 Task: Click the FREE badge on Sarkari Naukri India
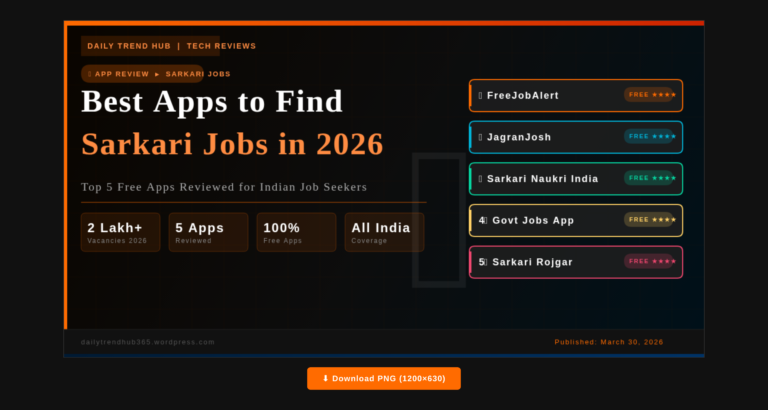[649, 178]
